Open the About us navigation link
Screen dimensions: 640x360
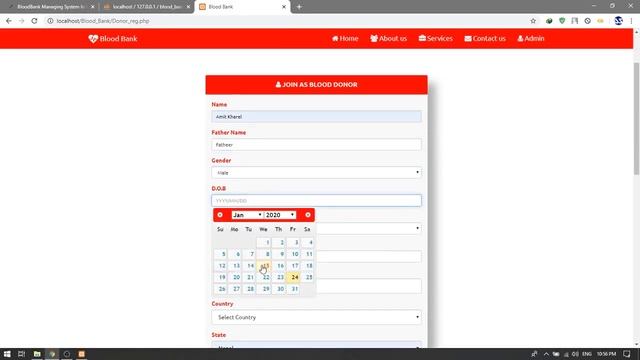click(388, 38)
